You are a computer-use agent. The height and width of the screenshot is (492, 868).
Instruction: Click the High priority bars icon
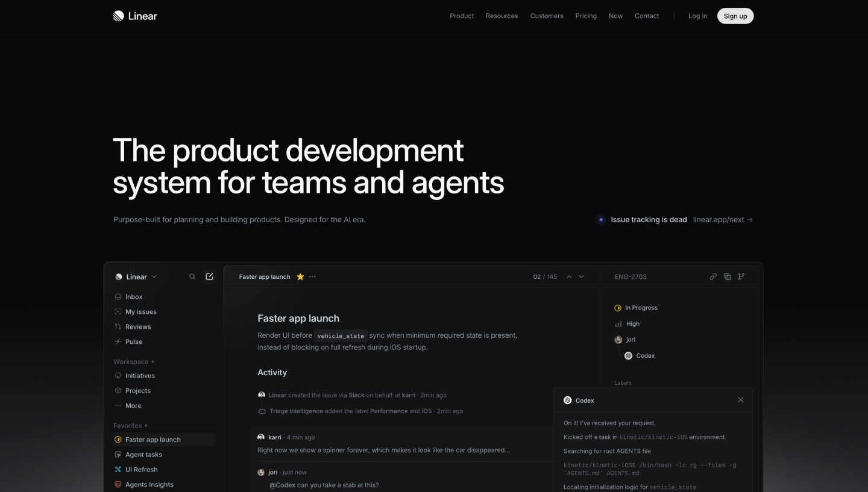tap(618, 324)
